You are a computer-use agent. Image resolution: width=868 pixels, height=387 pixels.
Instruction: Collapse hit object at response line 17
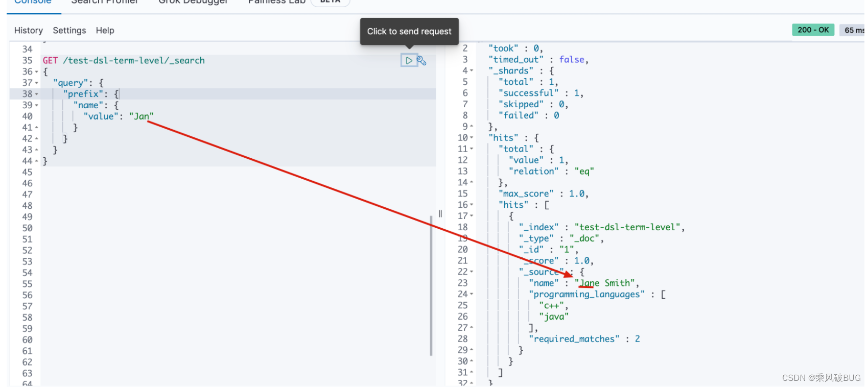(472, 216)
